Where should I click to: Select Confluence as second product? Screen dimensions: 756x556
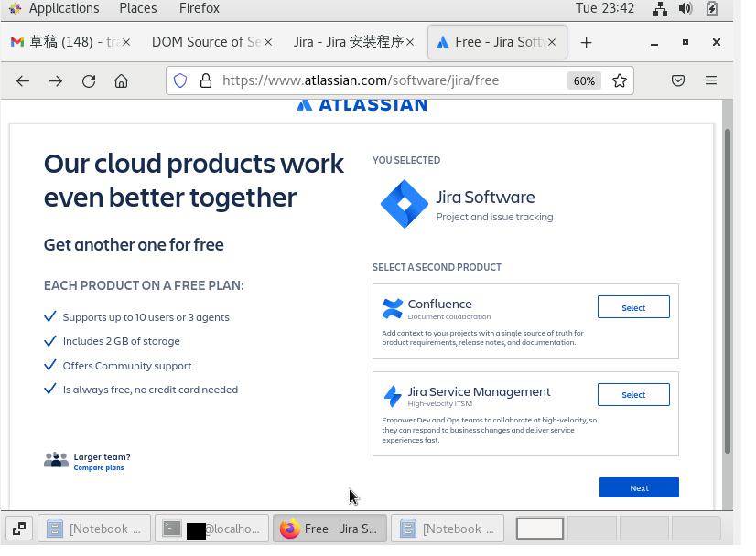[633, 307]
